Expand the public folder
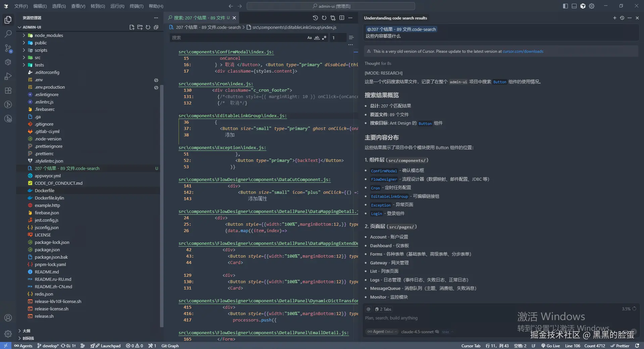The height and width of the screenshot is (349, 644). click(24, 43)
